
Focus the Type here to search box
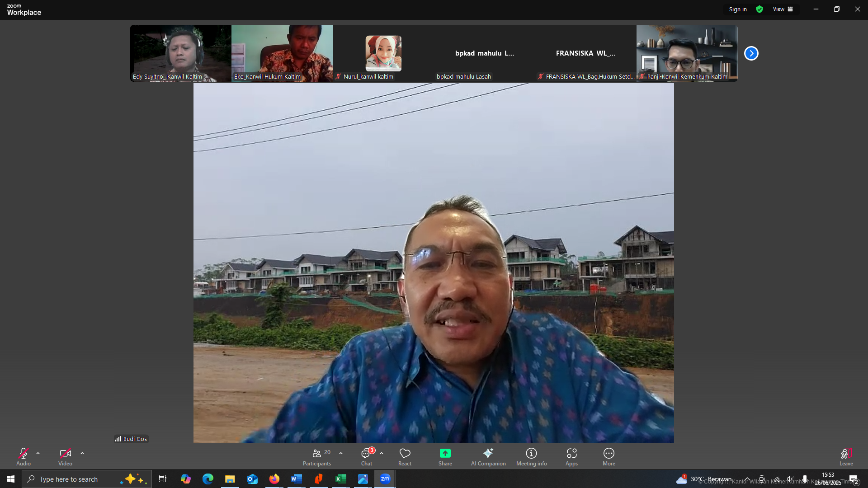click(x=87, y=479)
